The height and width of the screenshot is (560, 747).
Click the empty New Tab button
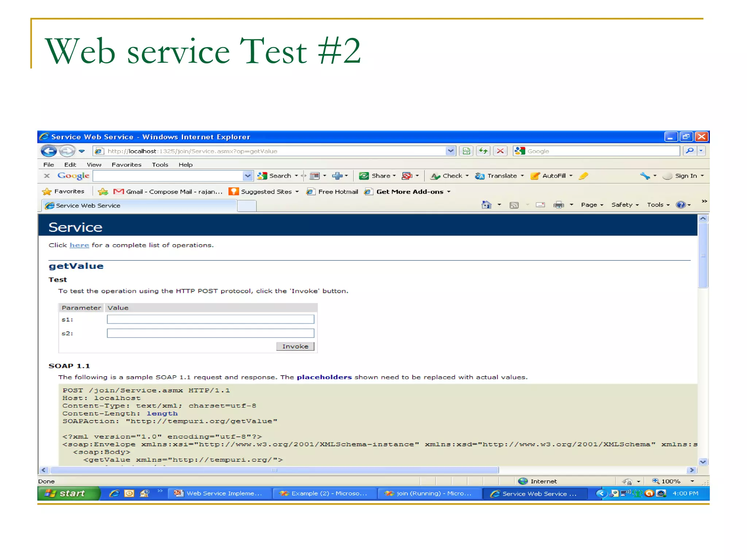click(247, 206)
